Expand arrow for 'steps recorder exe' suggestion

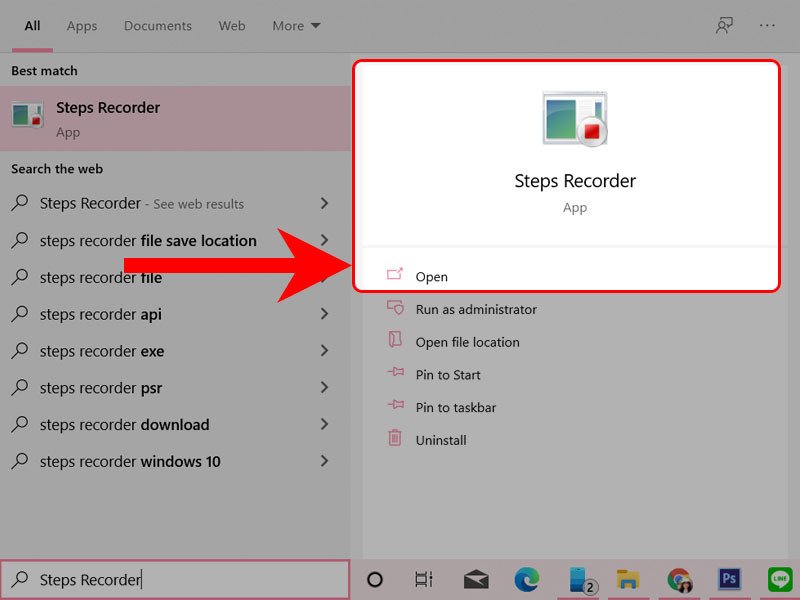(324, 351)
